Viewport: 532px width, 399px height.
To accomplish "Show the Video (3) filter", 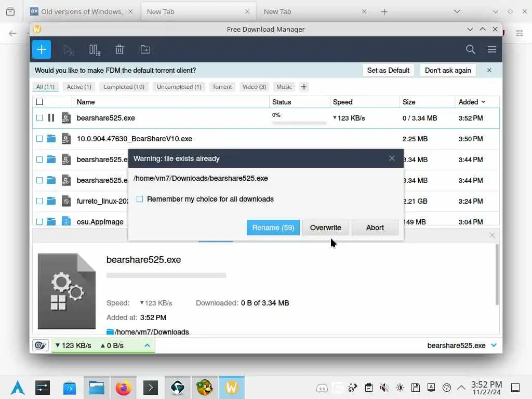I will [254, 87].
